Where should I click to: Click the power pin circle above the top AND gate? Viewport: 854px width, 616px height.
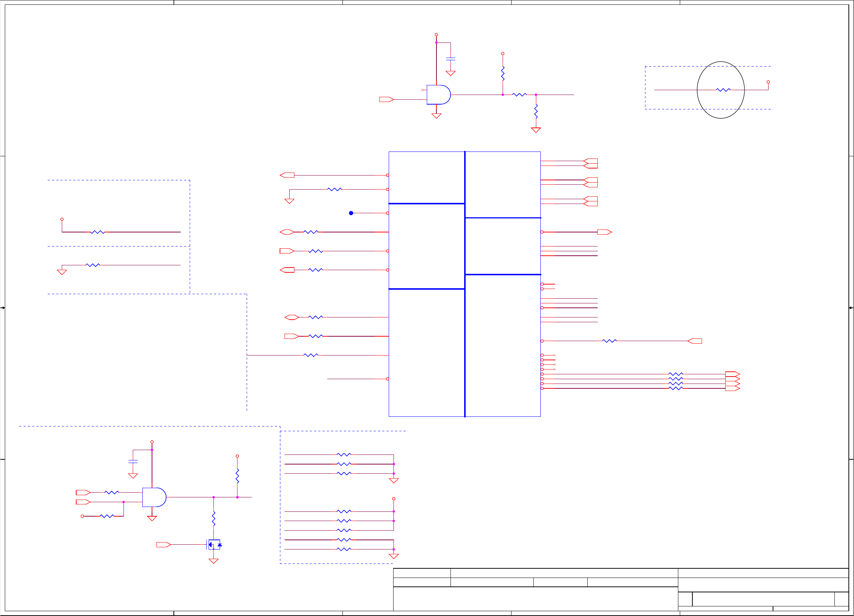pos(436,35)
